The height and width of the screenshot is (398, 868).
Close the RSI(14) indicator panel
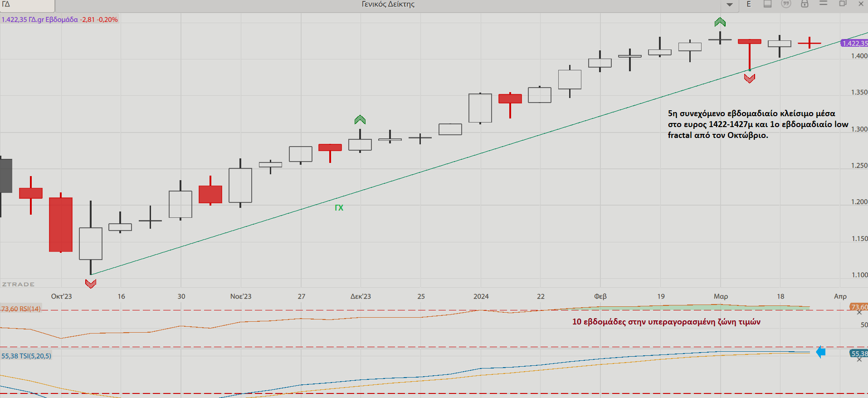click(x=859, y=312)
